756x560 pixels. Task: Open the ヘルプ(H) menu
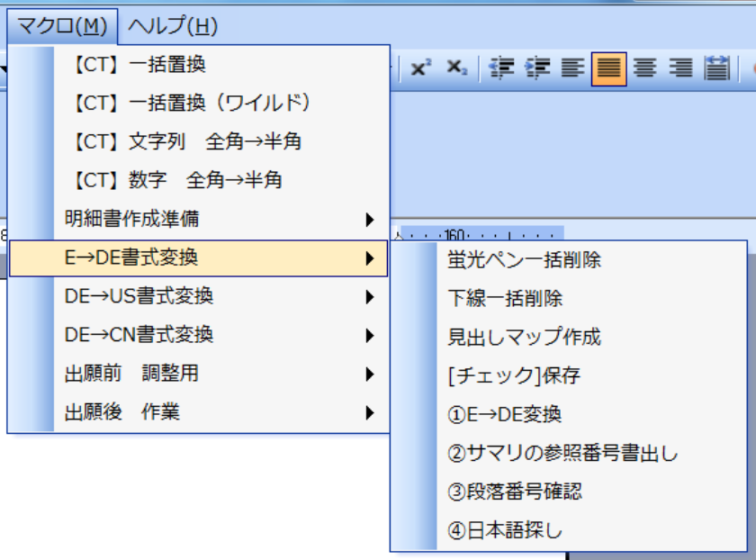(x=172, y=26)
